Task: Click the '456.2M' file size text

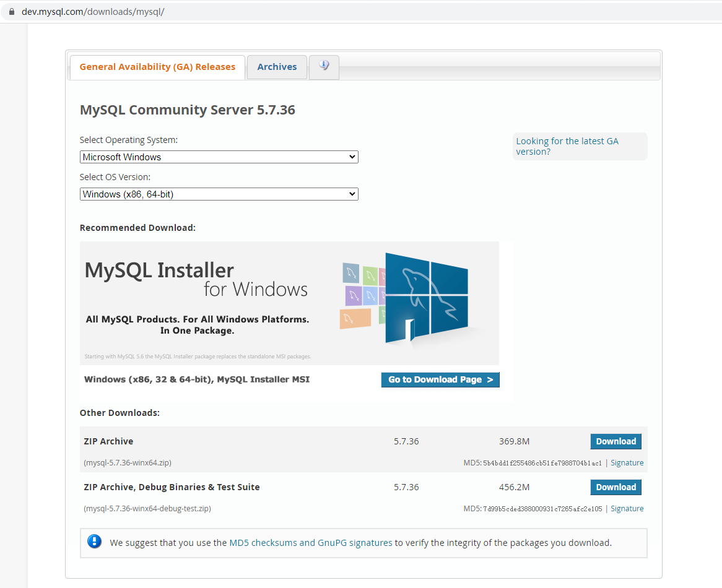Action: 515,487
